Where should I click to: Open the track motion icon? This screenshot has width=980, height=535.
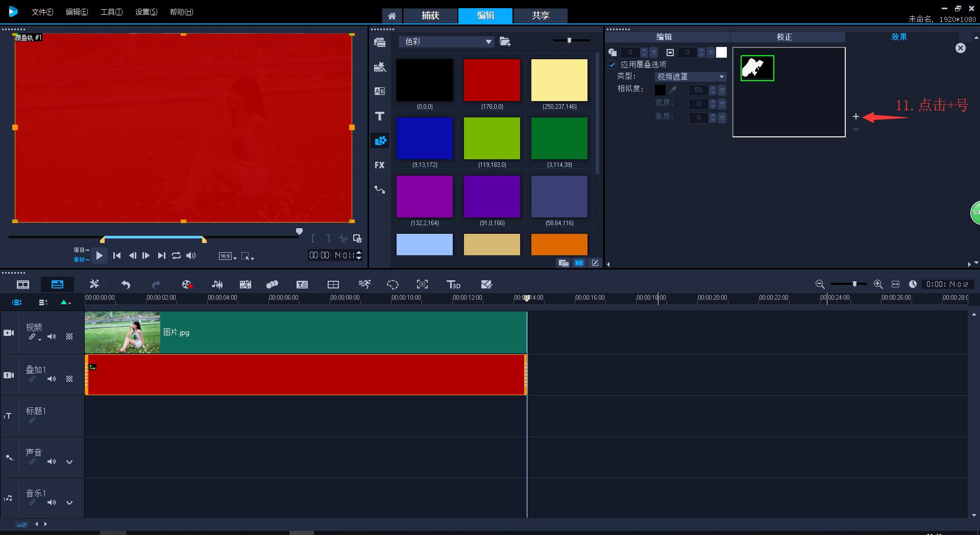coord(272,284)
